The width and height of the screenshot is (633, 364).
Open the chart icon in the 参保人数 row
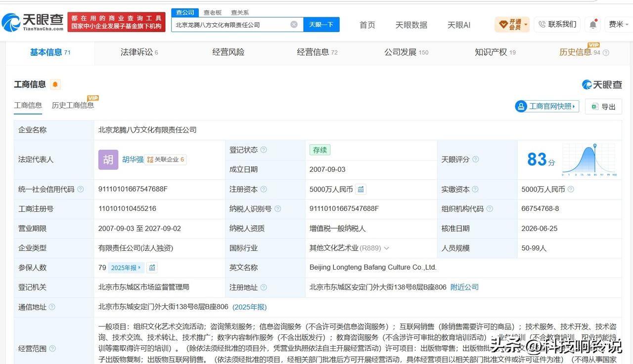152,268
